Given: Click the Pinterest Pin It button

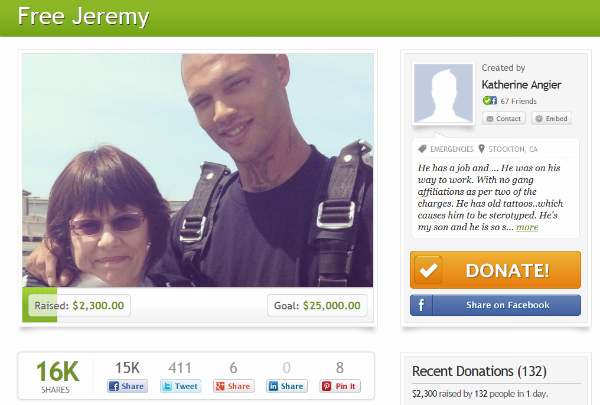Looking at the screenshot, I should (x=340, y=386).
